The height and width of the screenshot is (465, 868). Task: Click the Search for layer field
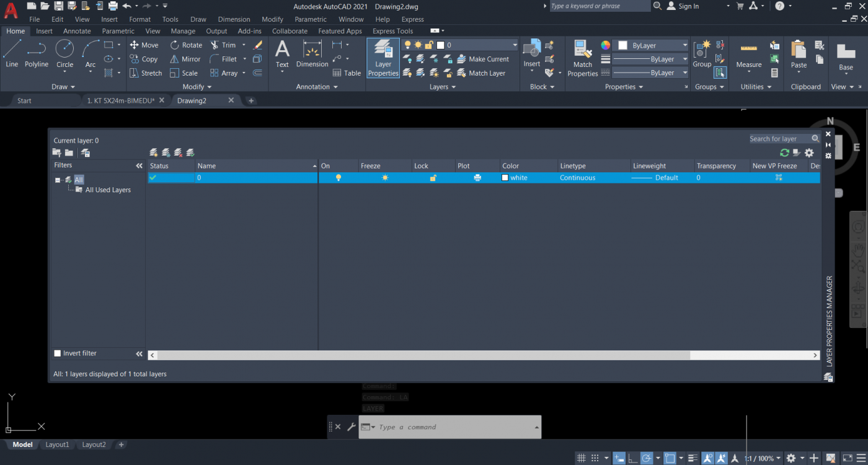point(779,139)
